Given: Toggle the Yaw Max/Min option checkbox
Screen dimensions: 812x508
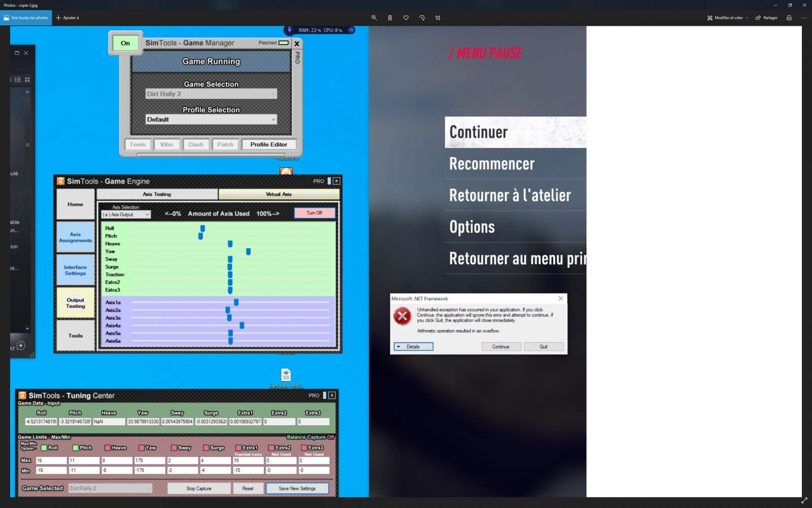Looking at the screenshot, I should [142, 448].
